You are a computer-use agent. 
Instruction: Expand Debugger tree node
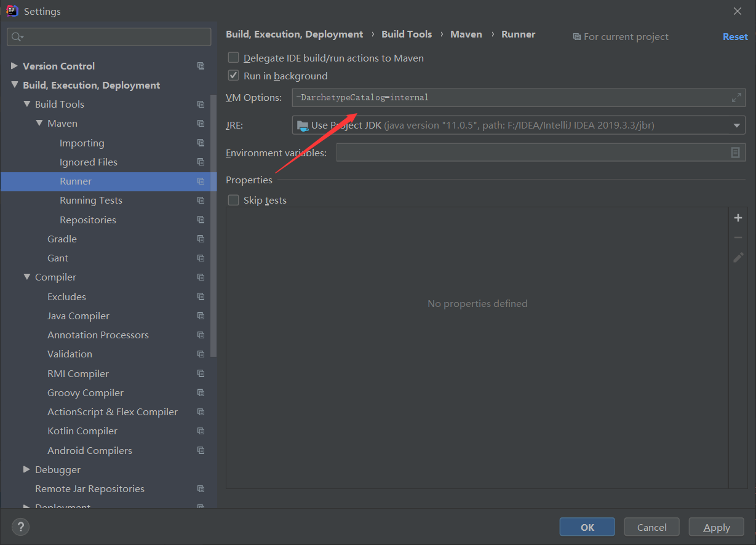coord(26,469)
